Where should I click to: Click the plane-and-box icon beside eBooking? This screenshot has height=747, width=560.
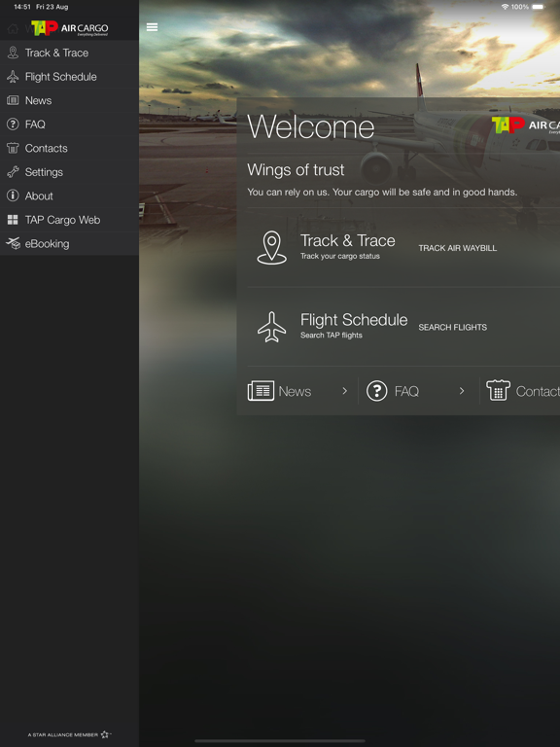(x=13, y=243)
